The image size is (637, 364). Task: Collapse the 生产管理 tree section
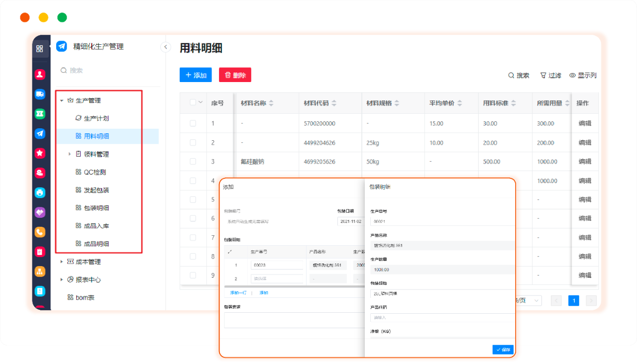(62, 100)
